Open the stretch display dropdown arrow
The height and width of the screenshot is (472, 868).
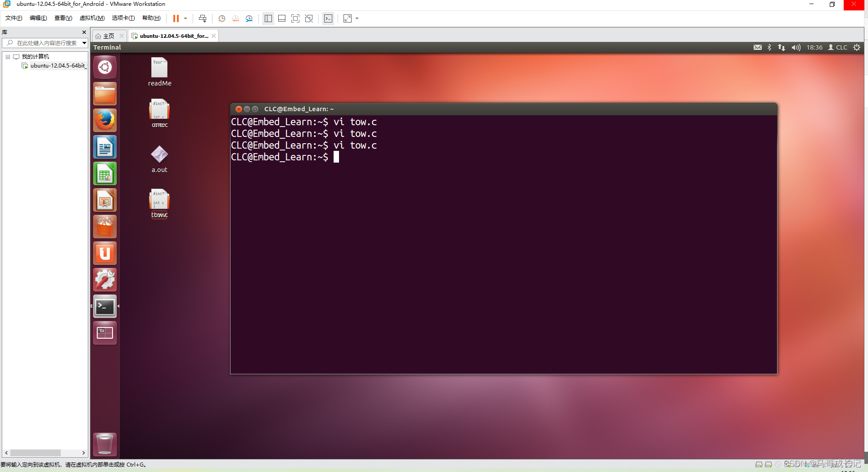tap(357, 18)
